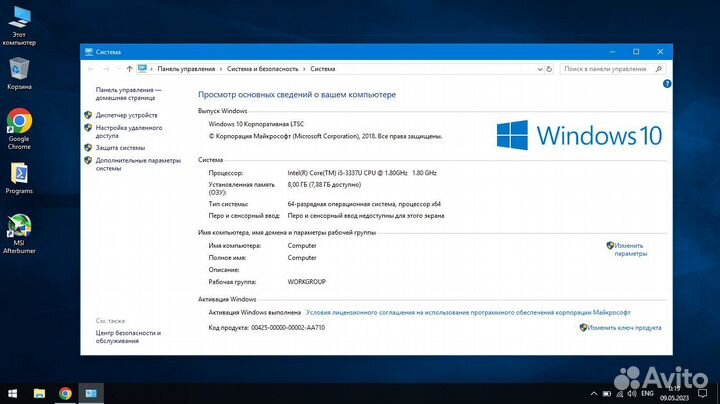Click the magnifier search icon
720x404 pixels.
pos(659,69)
